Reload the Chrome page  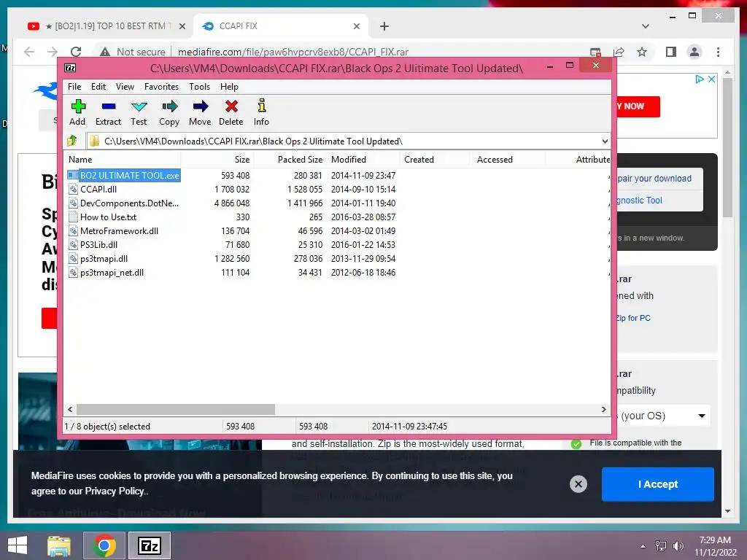[x=76, y=52]
